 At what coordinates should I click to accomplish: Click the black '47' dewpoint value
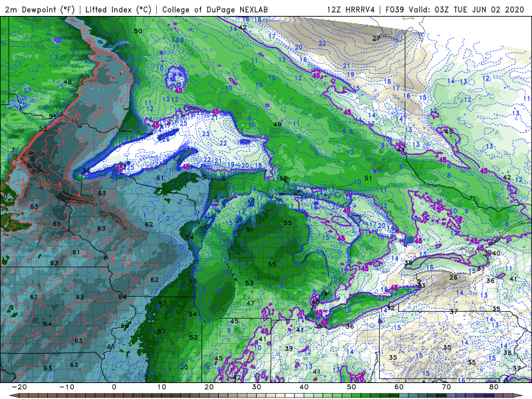[x=251, y=303]
